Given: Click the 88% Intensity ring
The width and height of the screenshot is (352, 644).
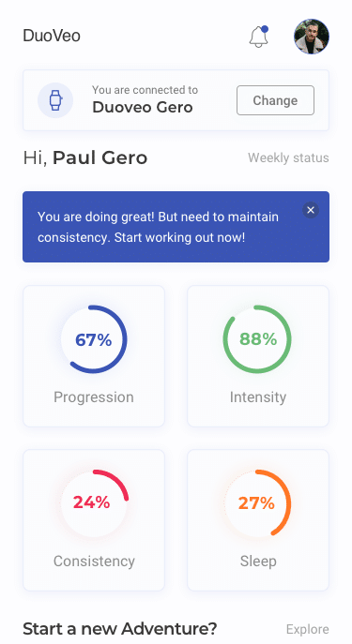Looking at the screenshot, I should pos(257,339).
